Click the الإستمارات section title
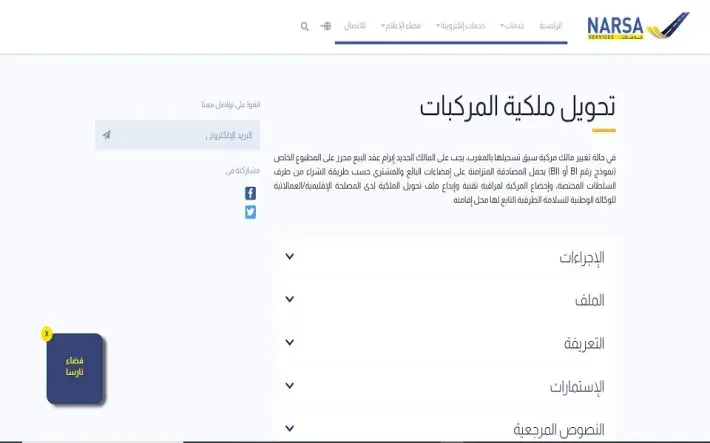710x443 pixels. click(577, 387)
